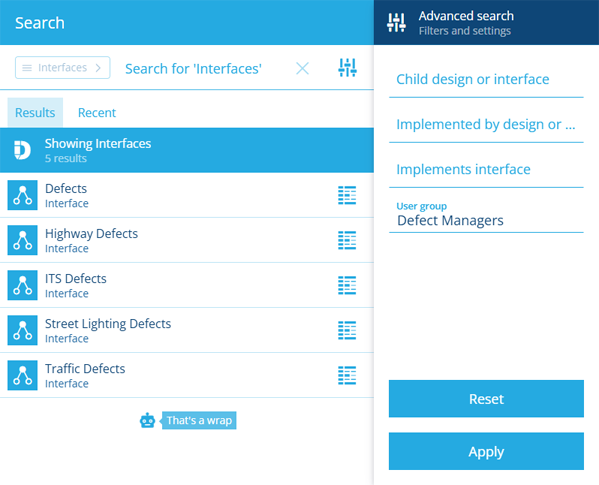Open details list icon for Traffic Defects
This screenshot has height=485, width=599.
(x=347, y=375)
